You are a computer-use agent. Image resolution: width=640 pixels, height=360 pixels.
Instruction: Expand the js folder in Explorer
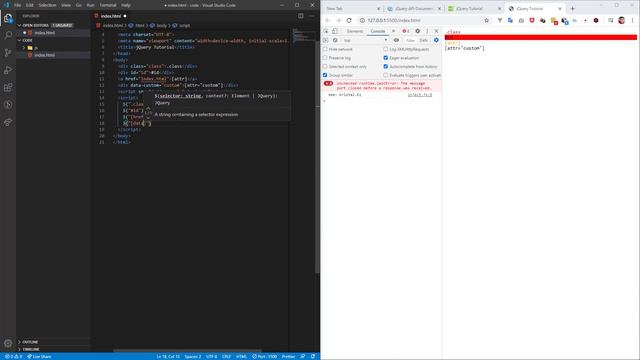point(53,48)
